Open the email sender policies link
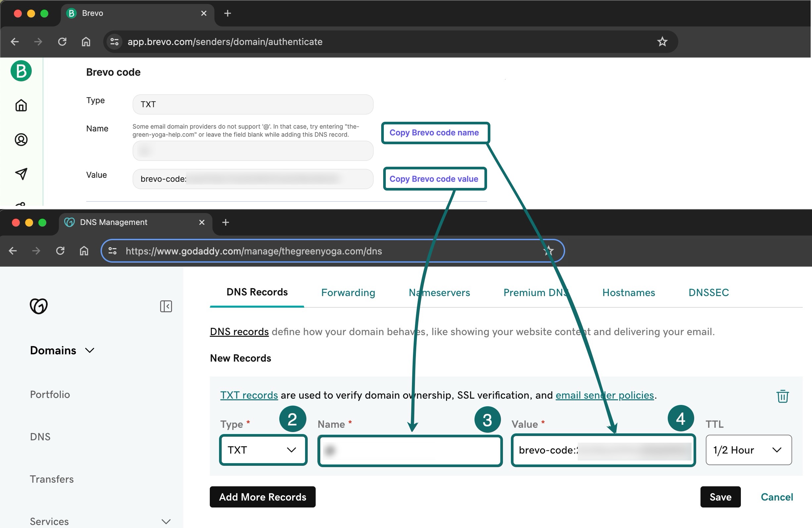The image size is (812, 528). tap(605, 395)
